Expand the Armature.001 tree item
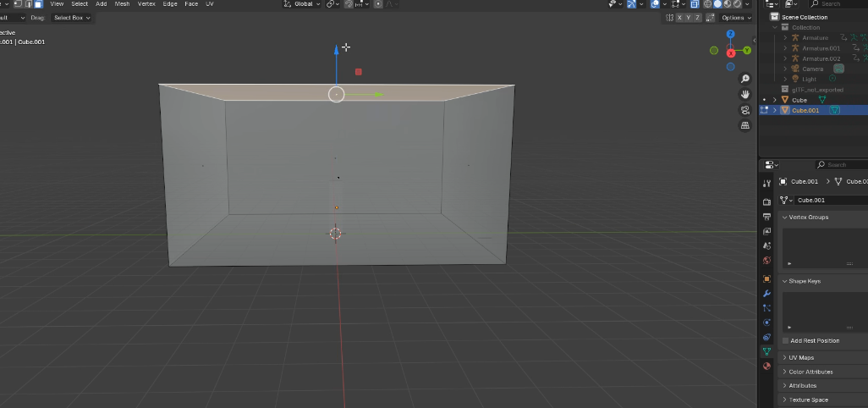The image size is (868, 408). coord(785,48)
